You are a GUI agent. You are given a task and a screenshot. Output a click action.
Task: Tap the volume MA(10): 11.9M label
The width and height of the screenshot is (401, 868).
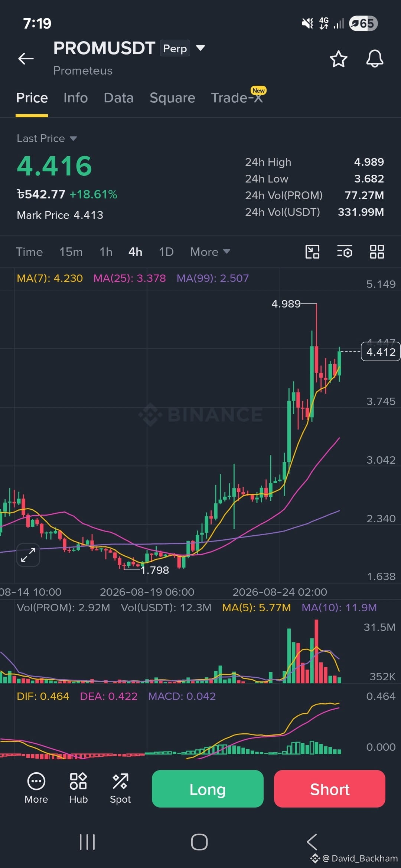(x=339, y=608)
